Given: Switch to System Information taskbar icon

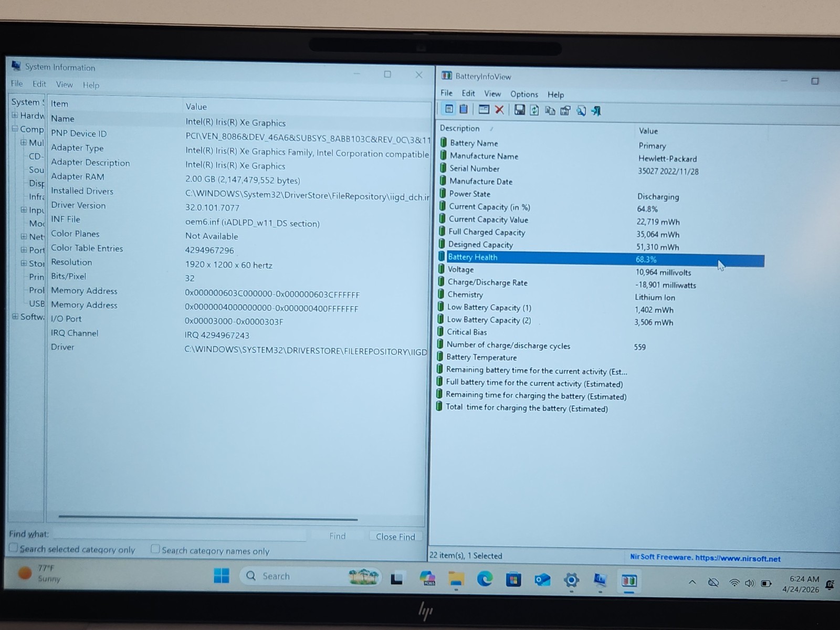Looking at the screenshot, I should tap(600, 580).
